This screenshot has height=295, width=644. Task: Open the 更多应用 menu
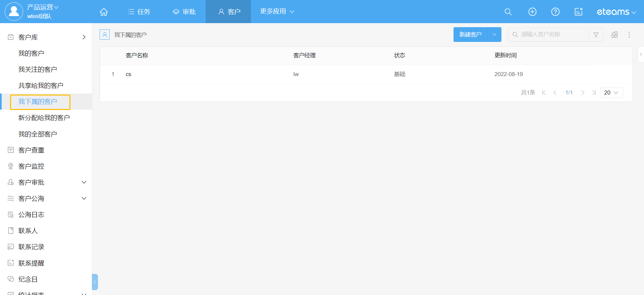pyautogui.click(x=277, y=11)
